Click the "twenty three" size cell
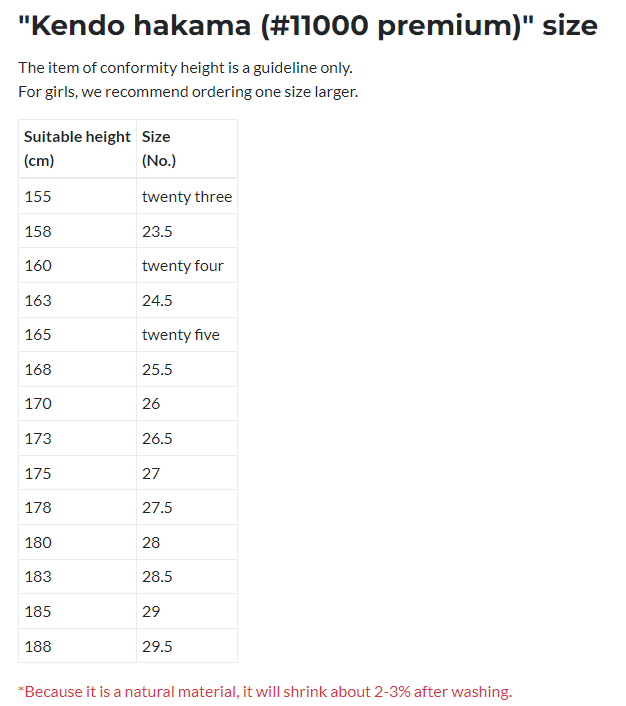626x706 pixels. pos(186,197)
